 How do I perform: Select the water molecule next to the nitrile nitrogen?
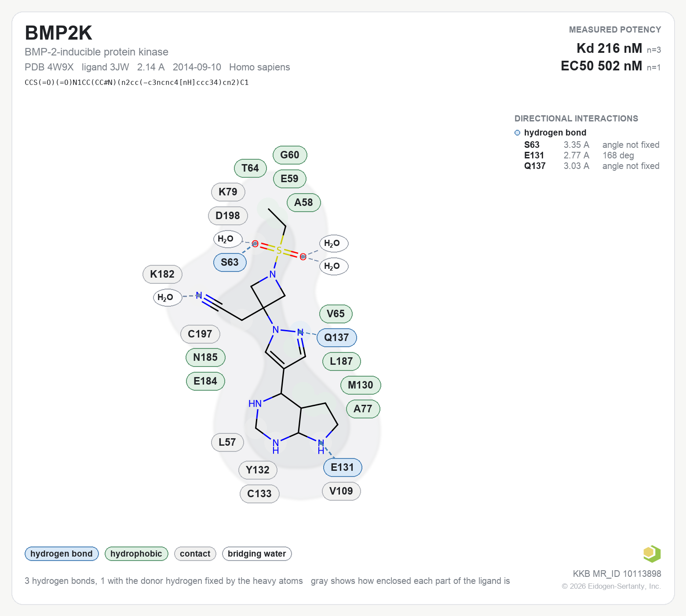pyautogui.click(x=167, y=297)
